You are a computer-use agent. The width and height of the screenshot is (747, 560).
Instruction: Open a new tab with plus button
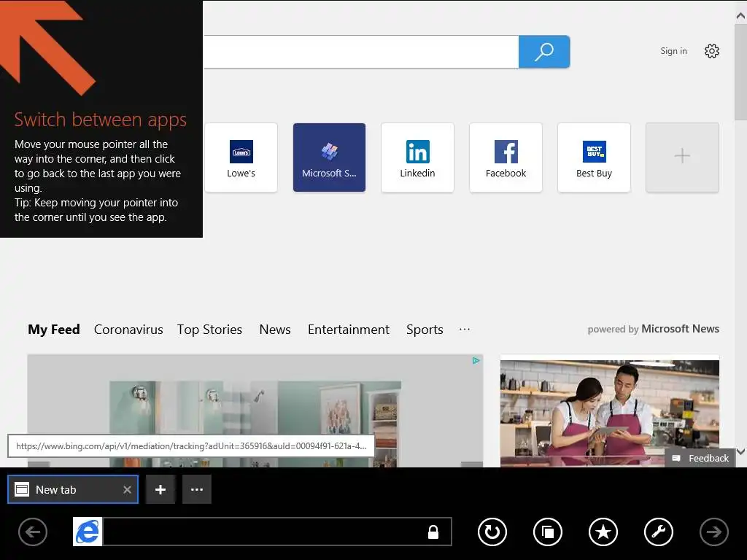coord(160,489)
